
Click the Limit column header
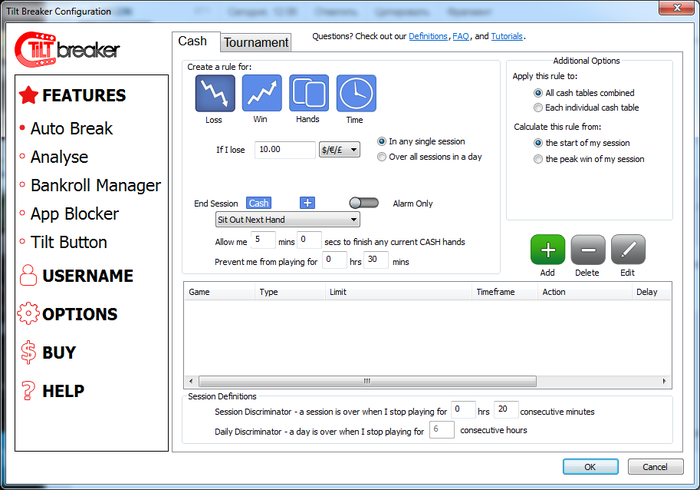point(398,292)
